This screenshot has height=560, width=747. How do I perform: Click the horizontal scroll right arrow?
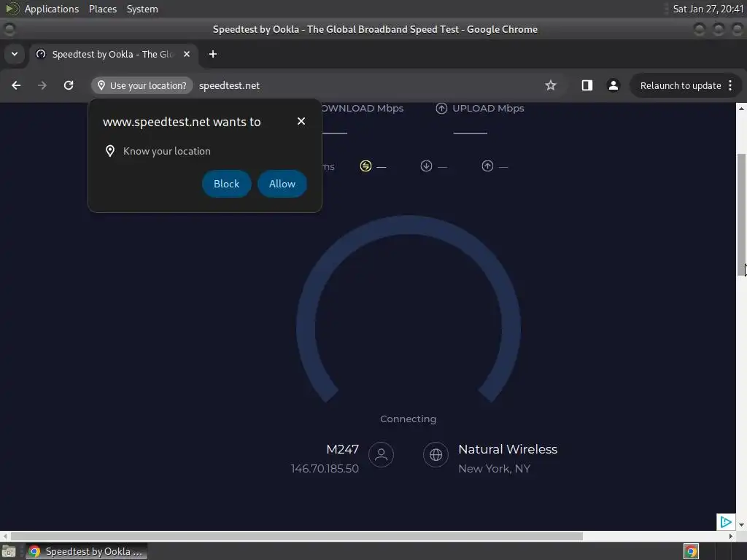(x=731, y=536)
